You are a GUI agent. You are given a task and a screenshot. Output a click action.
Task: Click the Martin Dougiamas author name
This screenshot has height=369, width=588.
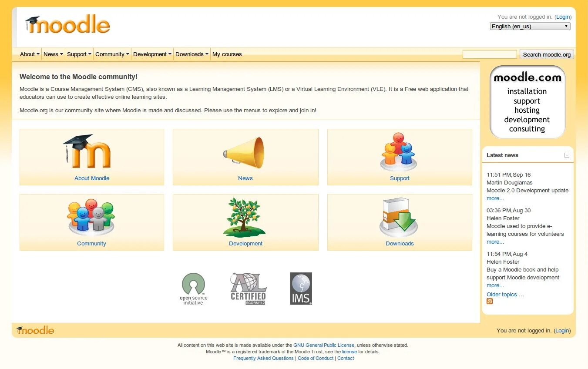(509, 182)
